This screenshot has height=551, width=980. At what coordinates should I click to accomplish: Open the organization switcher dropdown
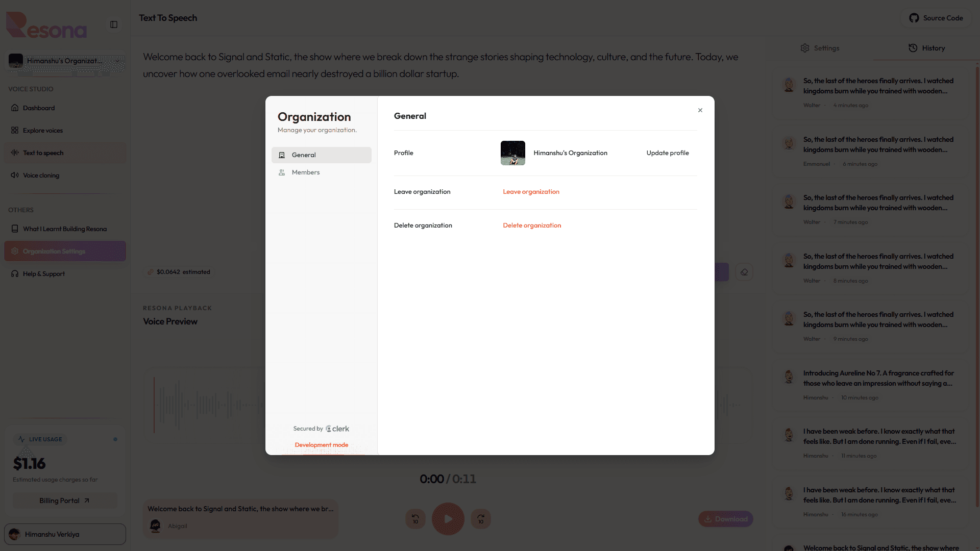click(x=65, y=61)
